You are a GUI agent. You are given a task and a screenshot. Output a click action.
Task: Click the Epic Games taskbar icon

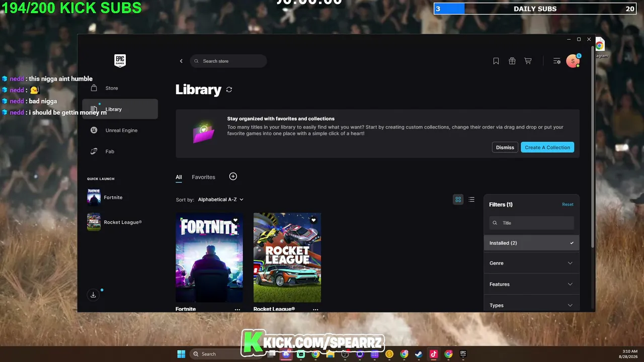pos(463,354)
